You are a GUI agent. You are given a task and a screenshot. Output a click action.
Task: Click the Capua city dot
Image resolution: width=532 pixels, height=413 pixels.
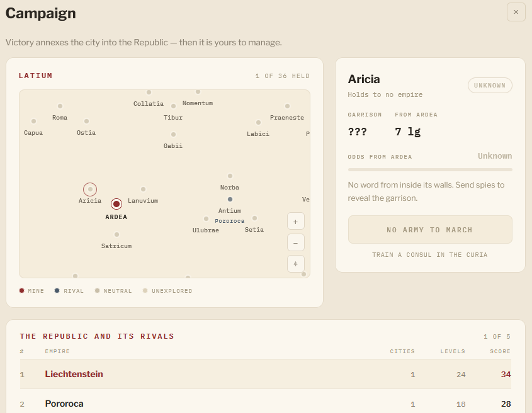click(x=33, y=121)
